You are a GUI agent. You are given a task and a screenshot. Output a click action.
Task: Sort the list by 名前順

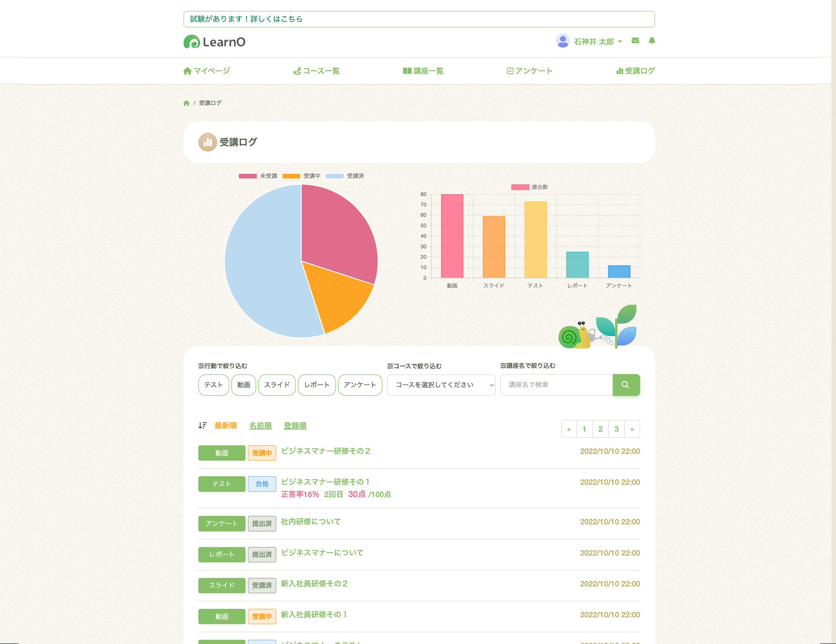pyautogui.click(x=260, y=425)
